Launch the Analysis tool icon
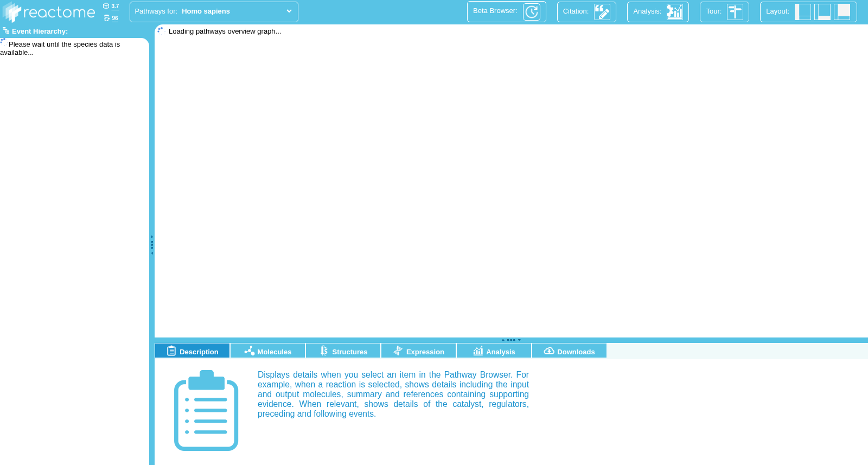The image size is (868, 465). pyautogui.click(x=675, y=12)
